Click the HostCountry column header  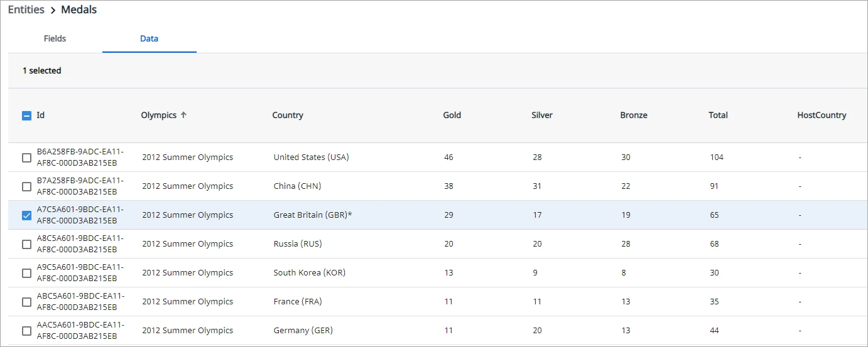822,115
